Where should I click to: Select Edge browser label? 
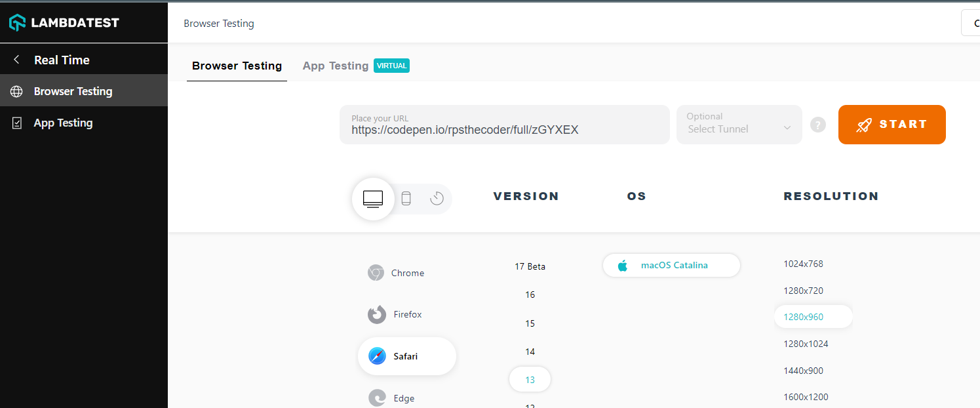click(x=404, y=398)
